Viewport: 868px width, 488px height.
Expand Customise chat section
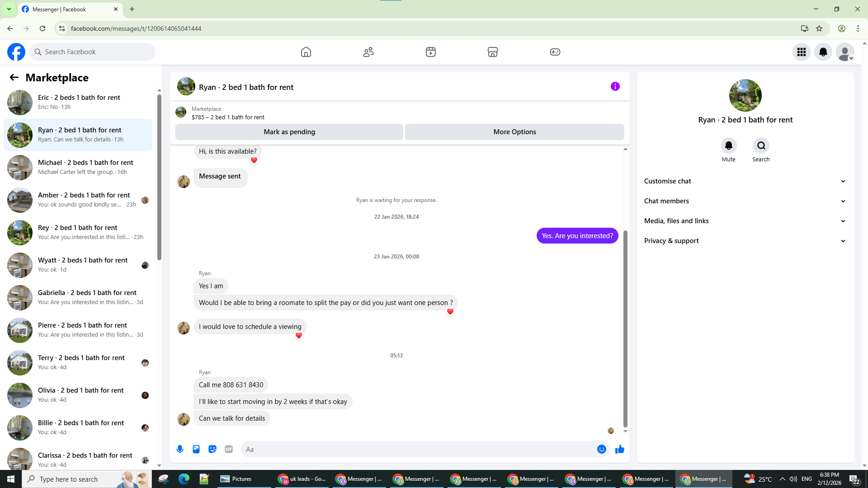click(745, 181)
